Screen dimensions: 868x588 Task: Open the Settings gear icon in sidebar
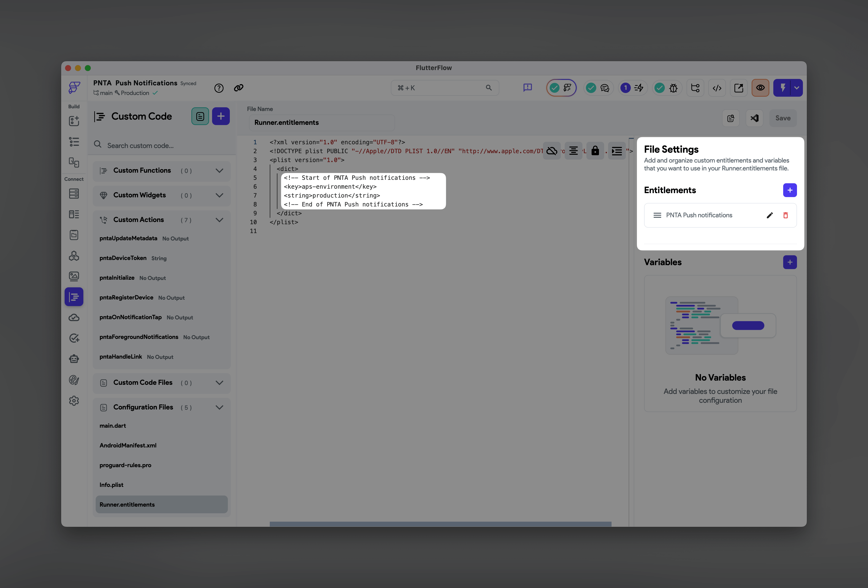pos(74,401)
